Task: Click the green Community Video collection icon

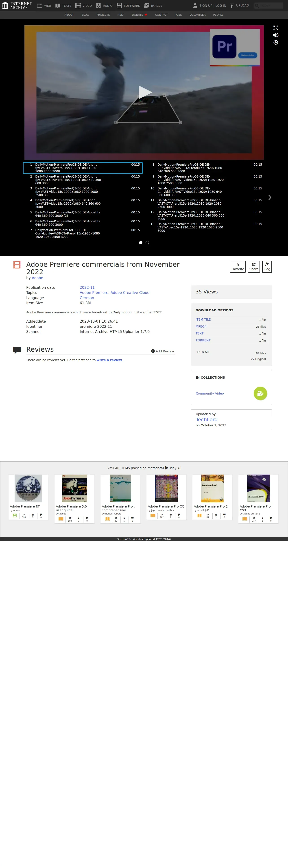Action: click(x=260, y=394)
